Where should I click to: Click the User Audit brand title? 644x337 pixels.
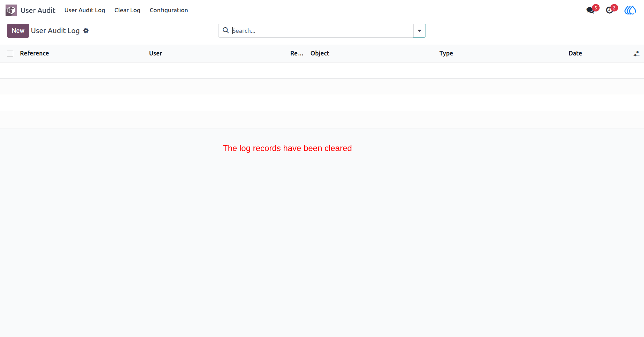[38, 10]
